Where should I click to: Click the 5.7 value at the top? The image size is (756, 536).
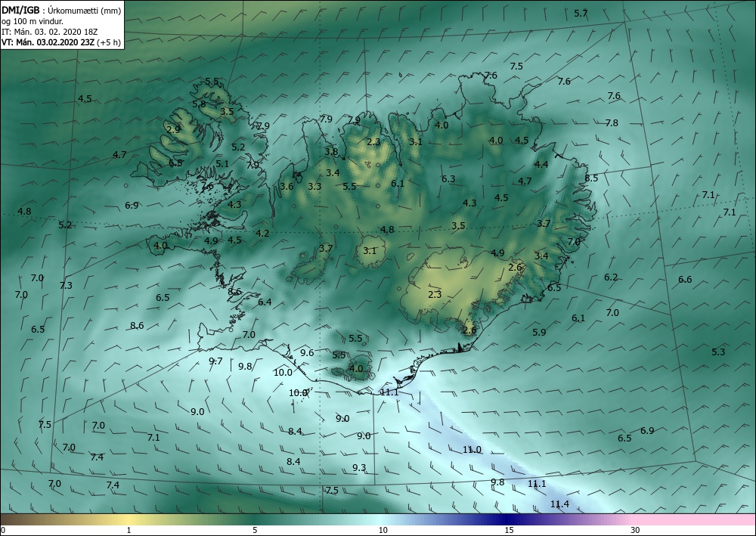tap(581, 14)
